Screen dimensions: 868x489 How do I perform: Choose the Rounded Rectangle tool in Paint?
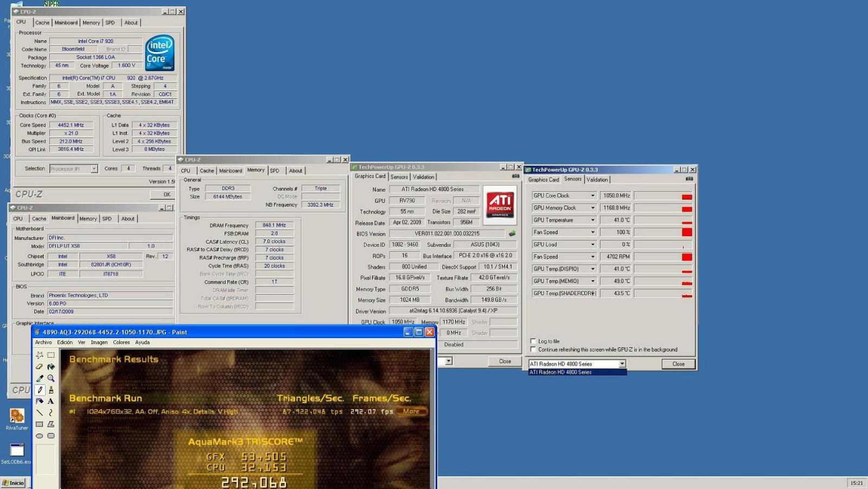pyautogui.click(x=51, y=435)
